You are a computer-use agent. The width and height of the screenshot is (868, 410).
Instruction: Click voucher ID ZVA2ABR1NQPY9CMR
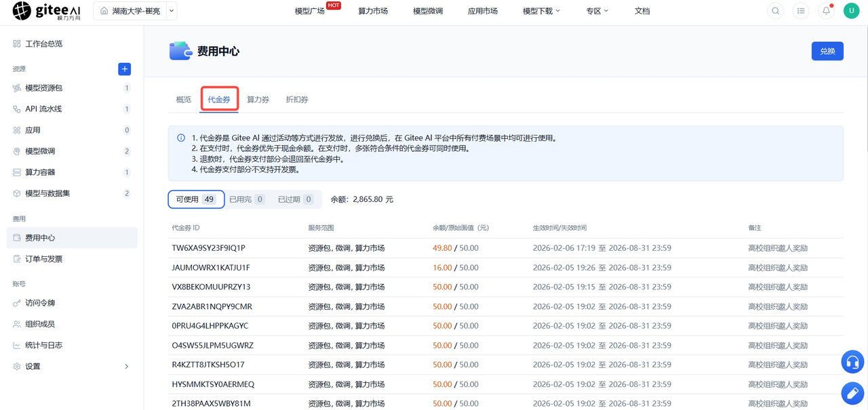212,306
